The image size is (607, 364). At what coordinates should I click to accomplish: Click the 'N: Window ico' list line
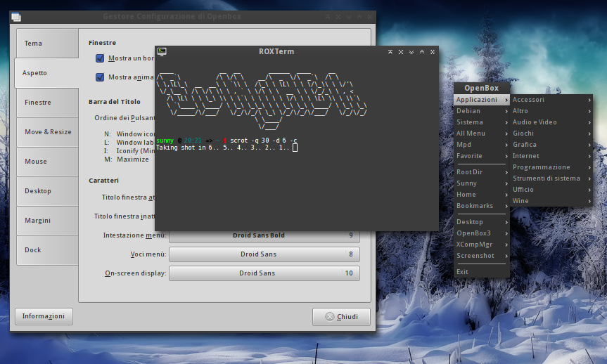point(129,134)
